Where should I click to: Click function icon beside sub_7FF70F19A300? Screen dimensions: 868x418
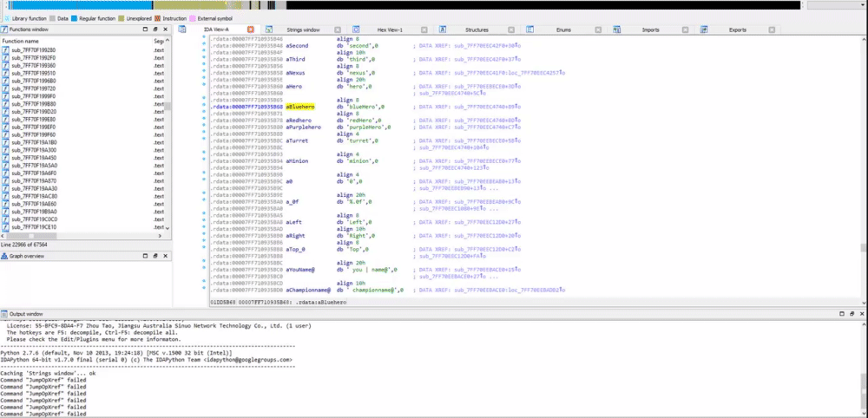(5, 150)
